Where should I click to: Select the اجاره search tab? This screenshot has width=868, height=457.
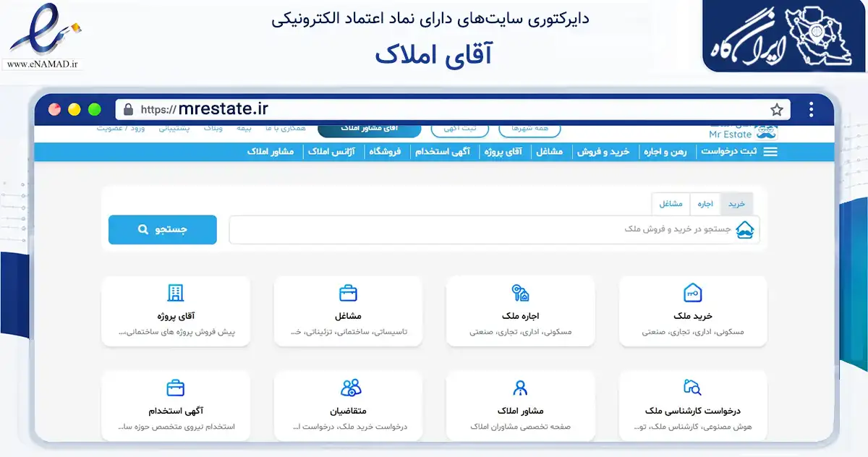(705, 205)
